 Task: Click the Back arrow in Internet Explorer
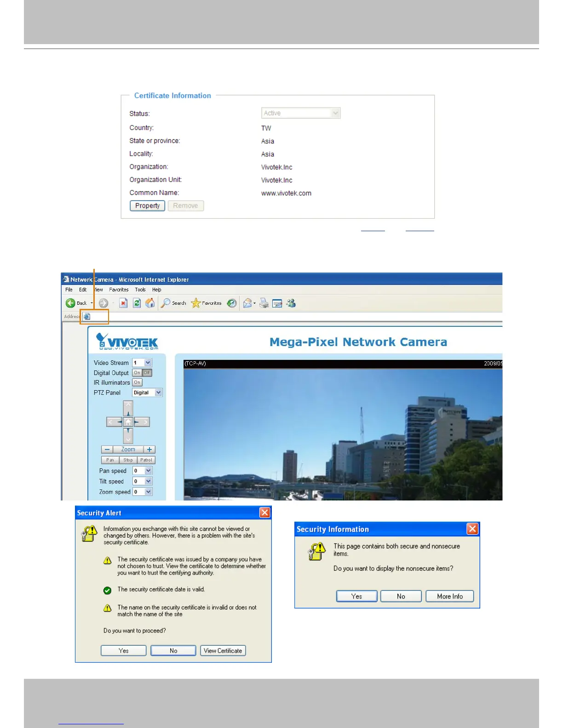70,303
